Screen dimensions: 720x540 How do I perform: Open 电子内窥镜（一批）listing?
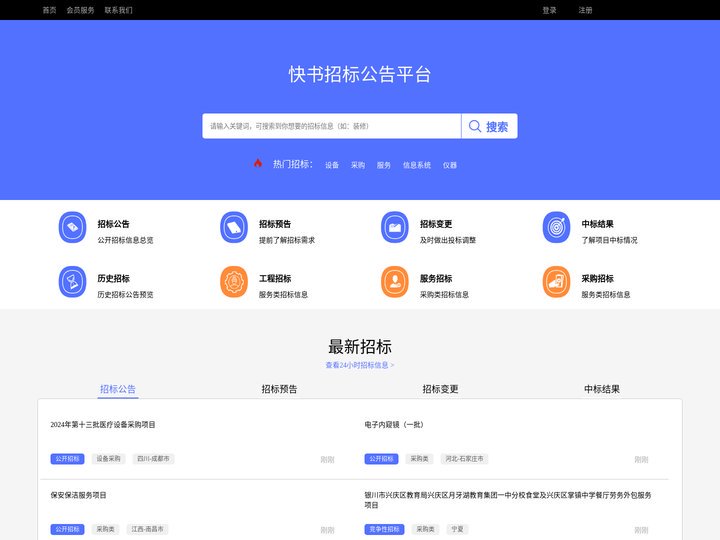(394, 425)
